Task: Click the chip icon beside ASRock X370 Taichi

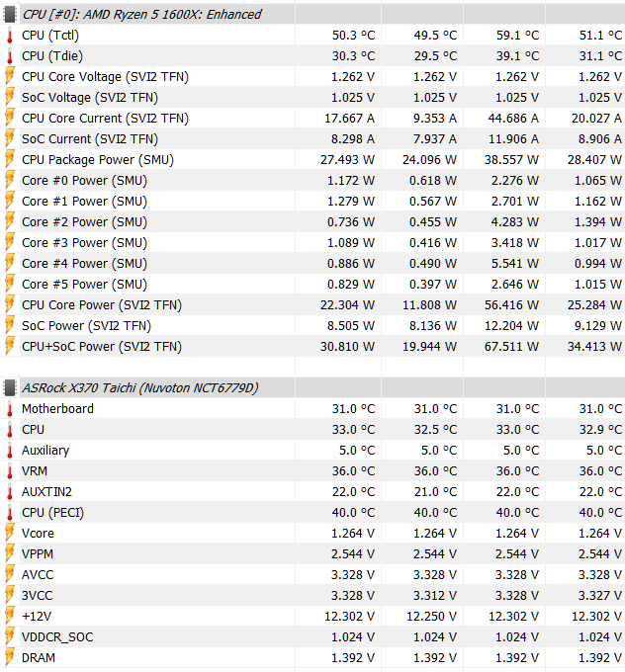Action: point(10,387)
